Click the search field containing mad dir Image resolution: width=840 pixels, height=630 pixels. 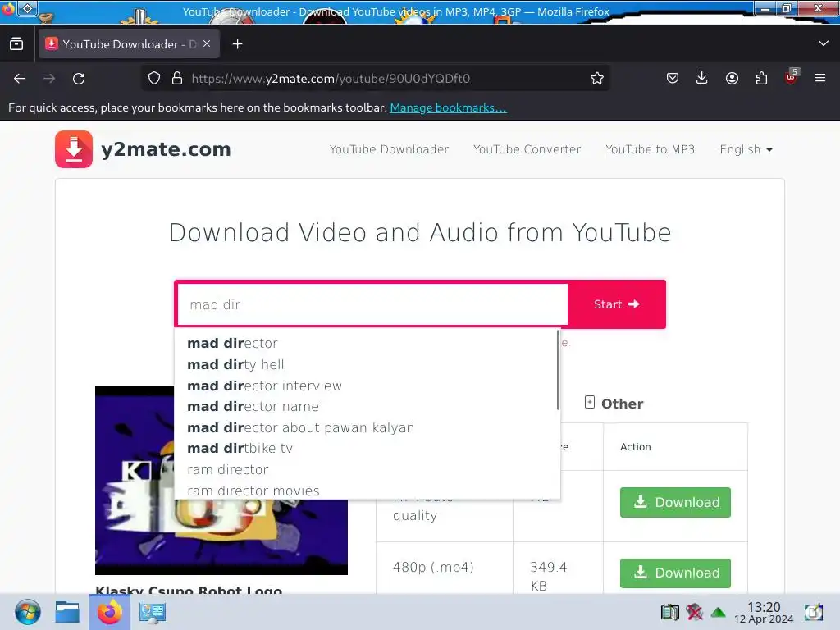(x=372, y=304)
